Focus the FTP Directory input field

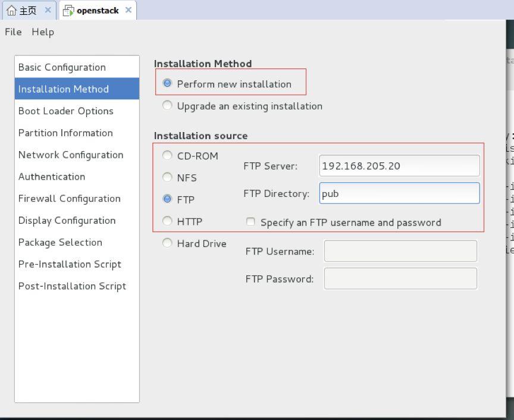[x=399, y=193]
